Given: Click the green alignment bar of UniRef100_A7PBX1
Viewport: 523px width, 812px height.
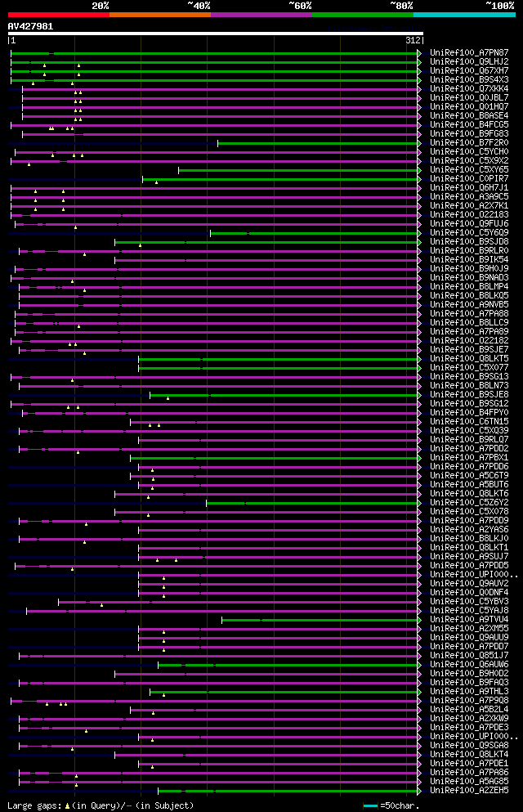Looking at the screenshot, I should pos(275,458).
